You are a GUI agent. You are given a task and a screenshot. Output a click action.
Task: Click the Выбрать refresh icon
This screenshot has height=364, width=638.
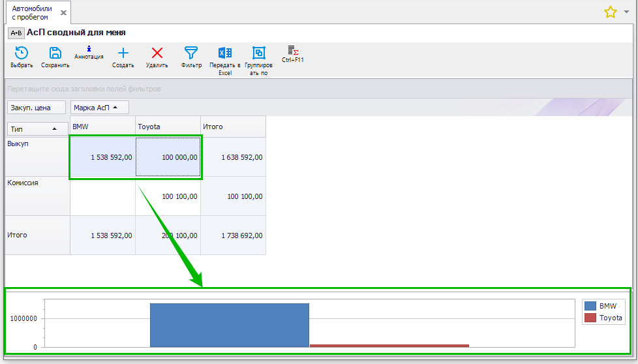(21, 53)
